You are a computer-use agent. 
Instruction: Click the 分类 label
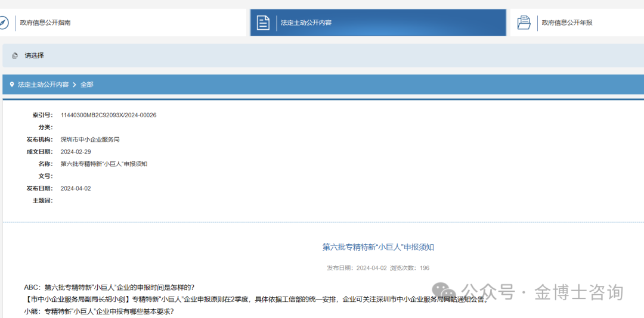coord(46,127)
